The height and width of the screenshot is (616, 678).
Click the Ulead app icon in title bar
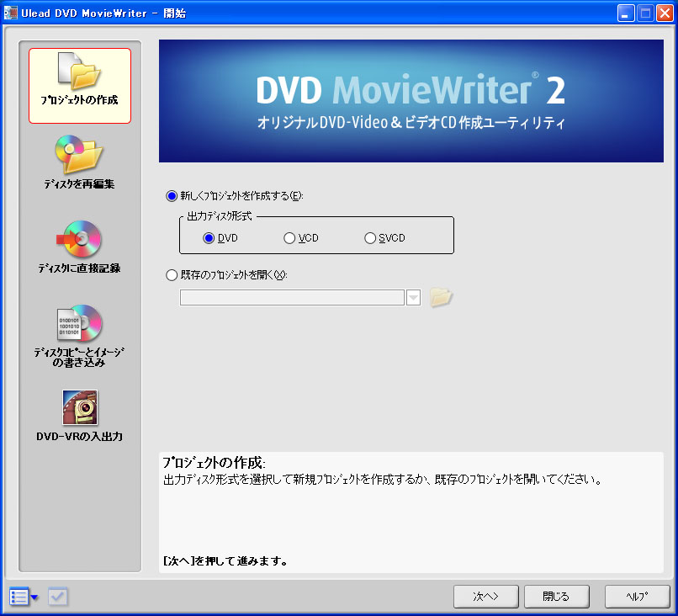10,13
